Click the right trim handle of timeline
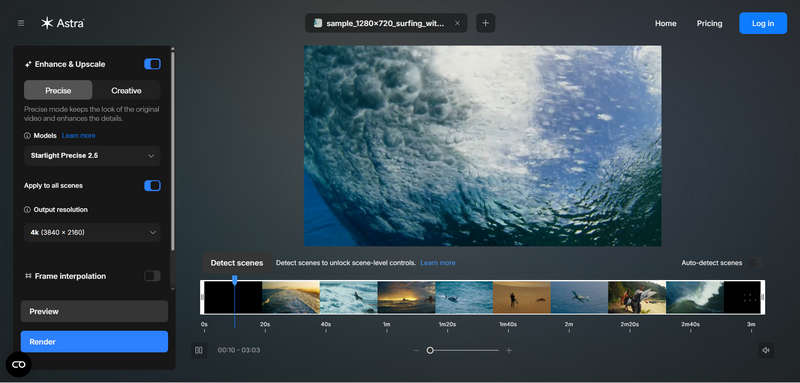Viewport: 800px width, 383px height. [763, 297]
